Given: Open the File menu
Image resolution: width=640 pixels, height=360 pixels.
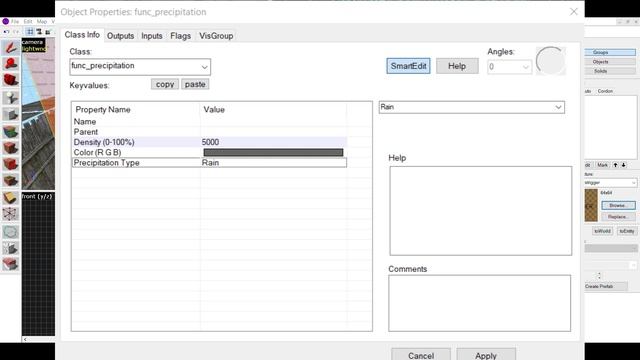Looking at the screenshot, I should 15,21.
